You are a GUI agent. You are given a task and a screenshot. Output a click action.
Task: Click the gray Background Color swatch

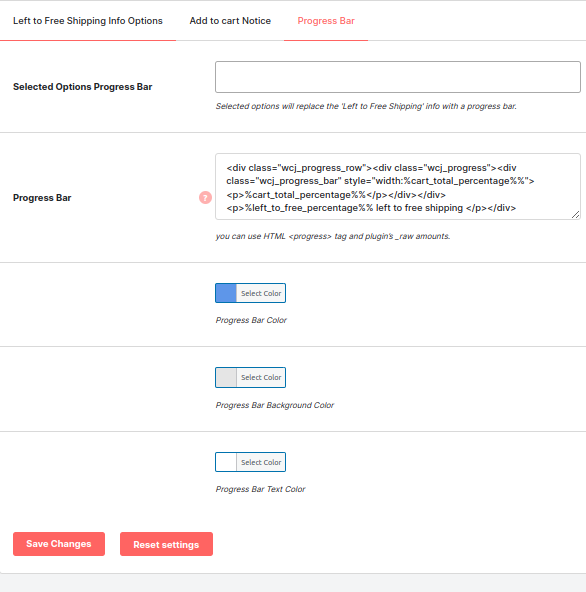point(226,377)
